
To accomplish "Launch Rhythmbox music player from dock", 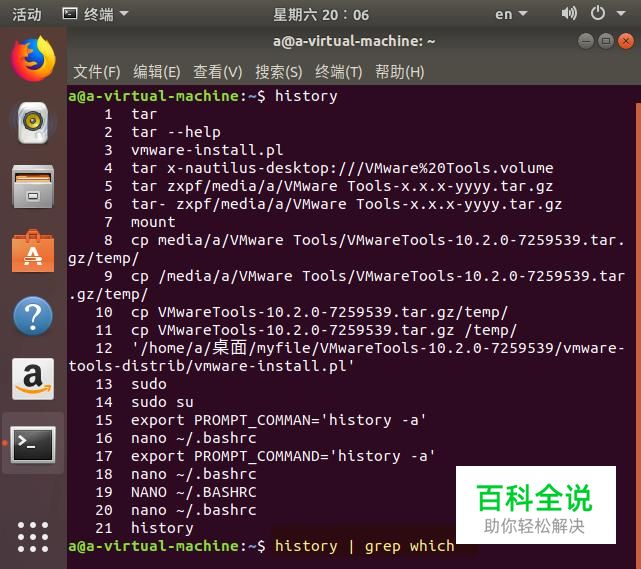I will point(33,123).
